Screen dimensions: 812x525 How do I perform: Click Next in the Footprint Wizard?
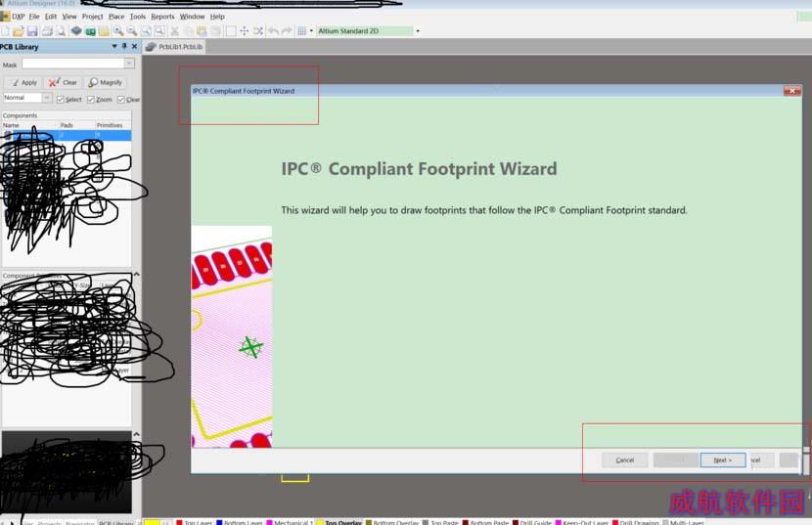click(x=723, y=459)
